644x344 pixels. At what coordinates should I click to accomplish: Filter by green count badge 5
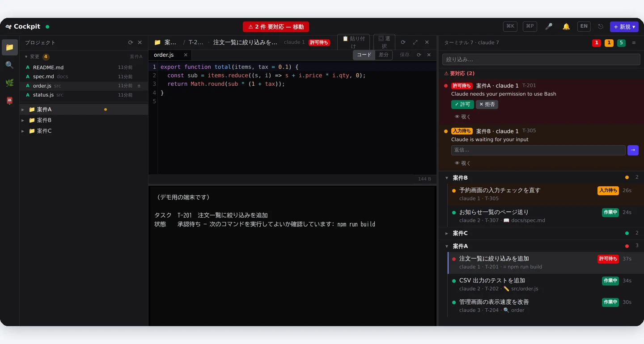(x=621, y=43)
